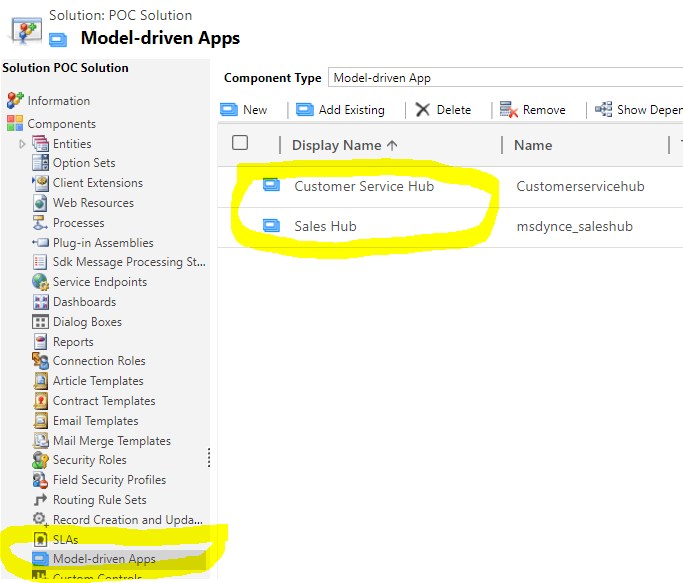683x583 pixels.
Task: Open Reports label in the tree
Action: click(x=73, y=342)
